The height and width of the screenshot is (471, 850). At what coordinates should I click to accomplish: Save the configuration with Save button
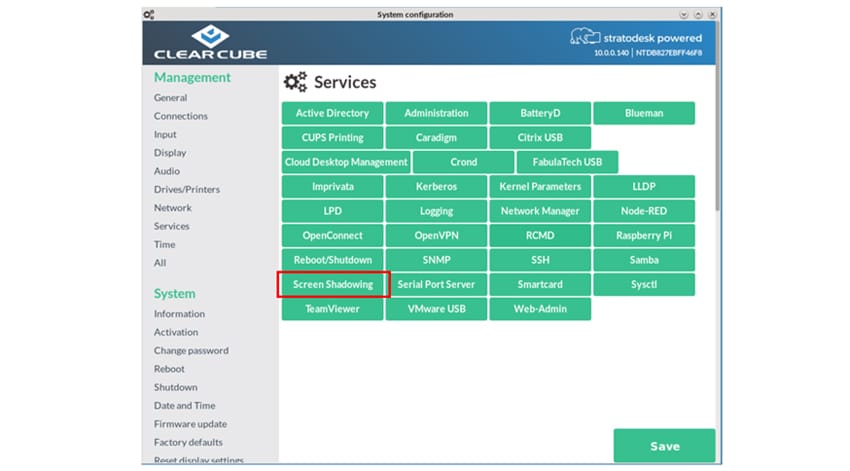[664, 446]
